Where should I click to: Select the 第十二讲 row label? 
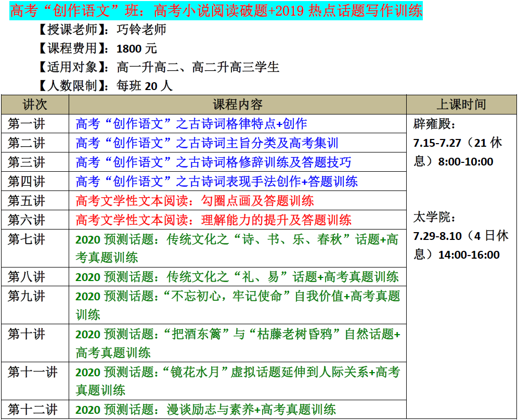click(x=33, y=410)
